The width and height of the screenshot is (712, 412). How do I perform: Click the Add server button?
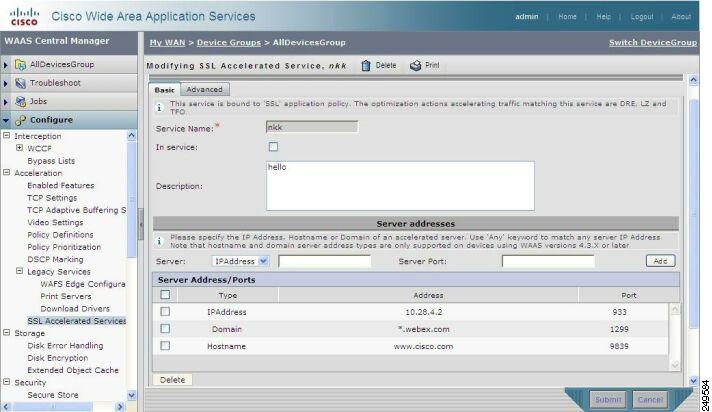[x=660, y=261]
